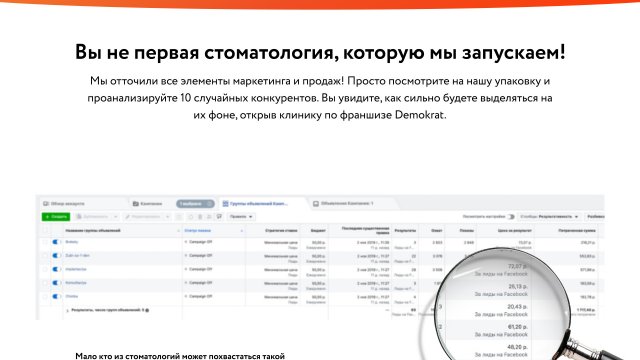Click the '1 выбрано' selection pill

[196, 203]
